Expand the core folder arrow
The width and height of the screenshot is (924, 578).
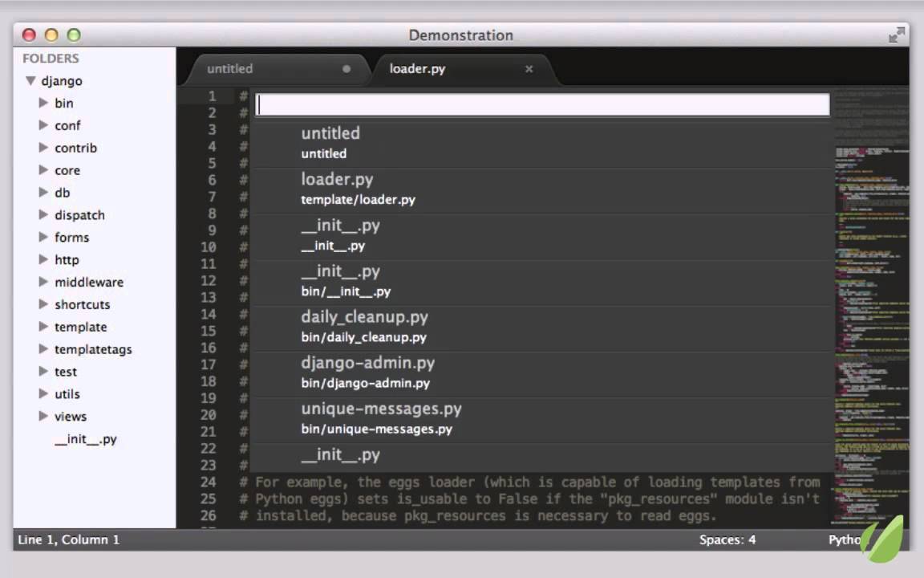pyautogui.click(x=43, y=170)
